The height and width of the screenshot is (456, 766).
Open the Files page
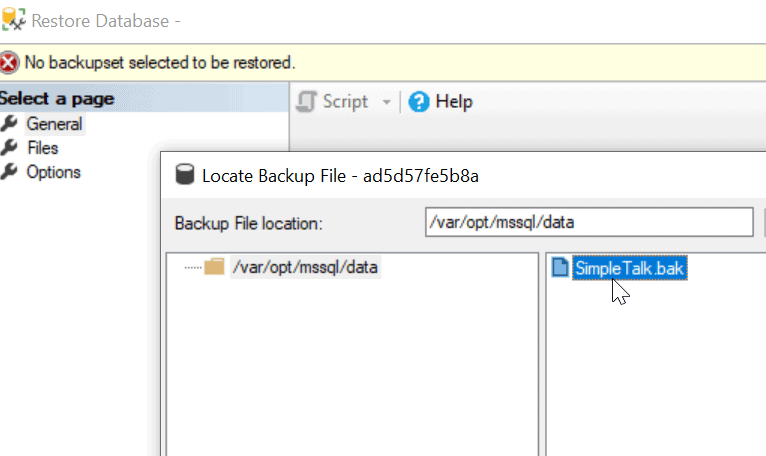42,148
